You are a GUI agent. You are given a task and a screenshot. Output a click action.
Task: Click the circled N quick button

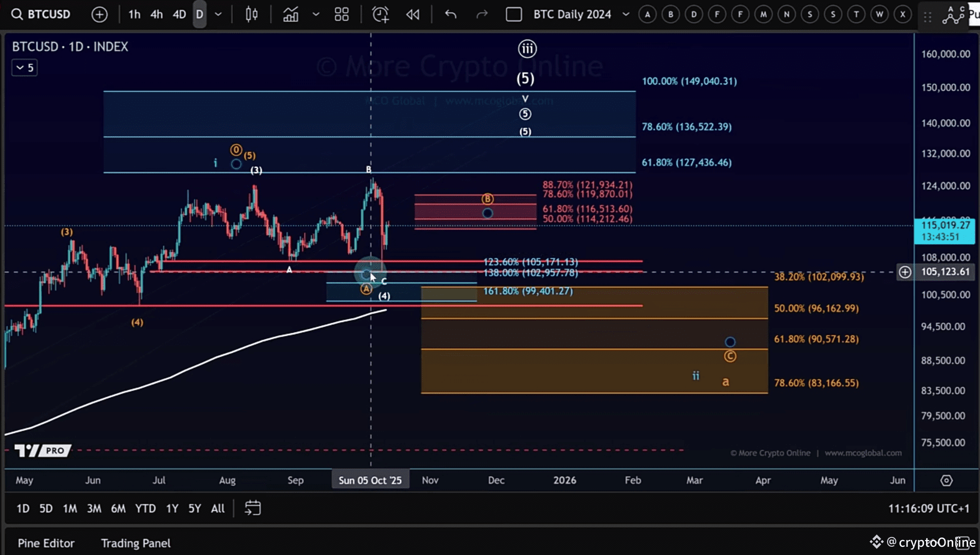point(787,14)
